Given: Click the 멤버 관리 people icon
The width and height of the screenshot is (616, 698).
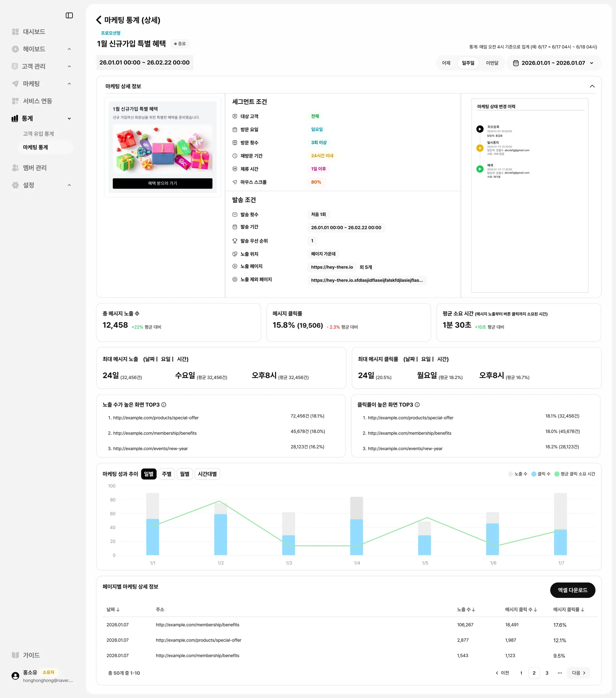Looking at the screenshot, I should click(15, 168).
